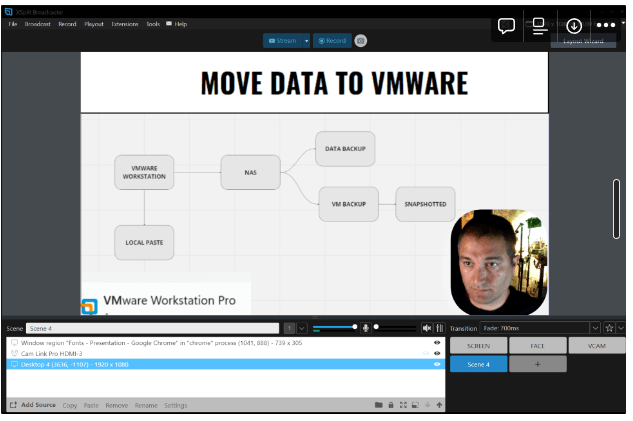Click Settings in source toolbar
The width and height of the screenshot is (633, 421).
[176, 405]
